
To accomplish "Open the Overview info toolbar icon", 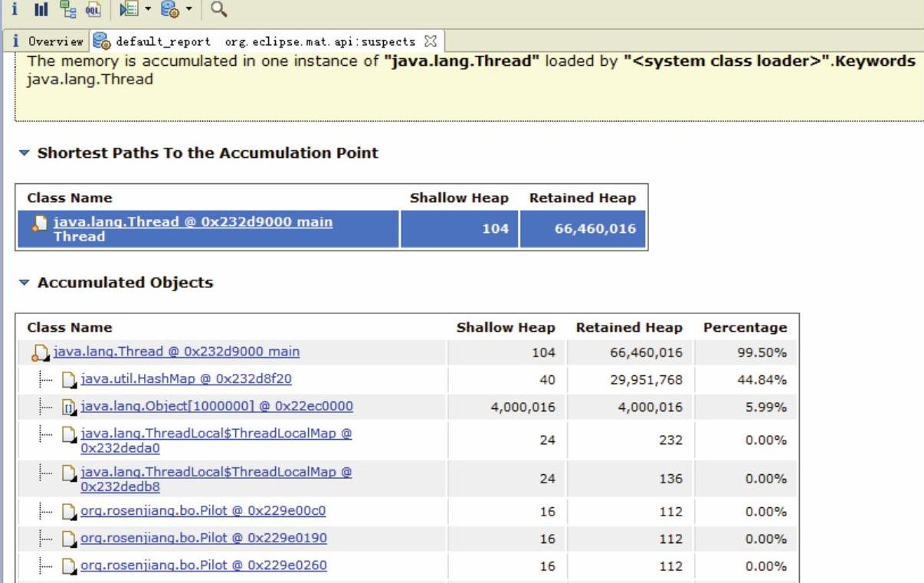I will click(x=16, y=10).
